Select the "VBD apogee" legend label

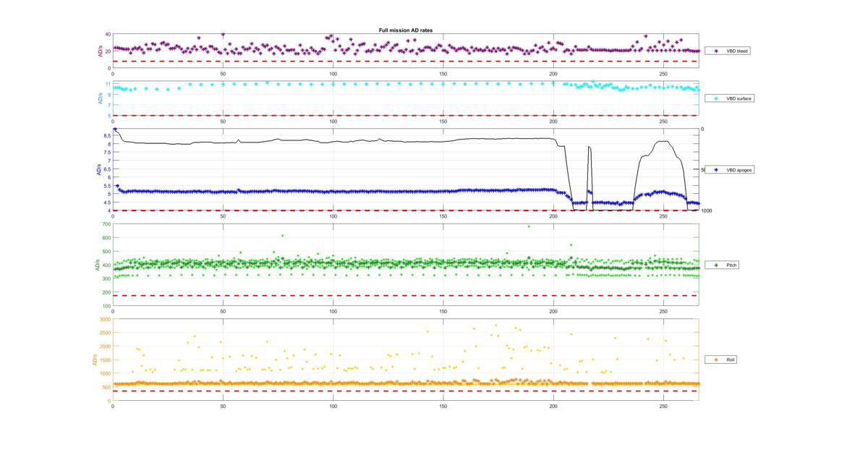pyautogui.click(x=739, y=170)
